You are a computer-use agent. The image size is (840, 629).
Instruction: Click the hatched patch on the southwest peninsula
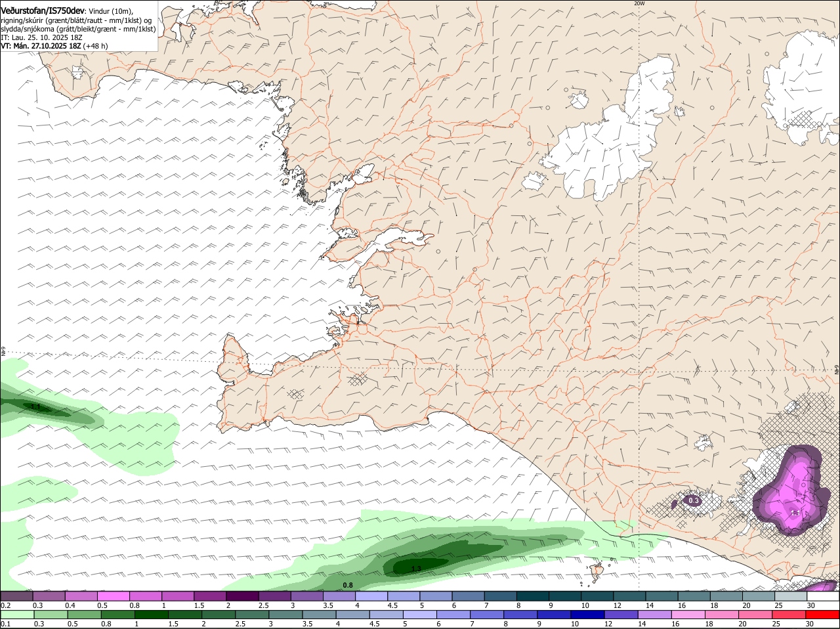click(296, 394)
